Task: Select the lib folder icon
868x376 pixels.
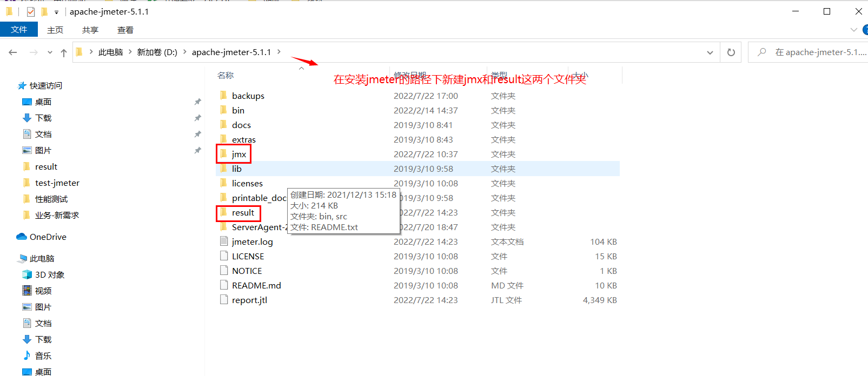Action: (223, 169)
